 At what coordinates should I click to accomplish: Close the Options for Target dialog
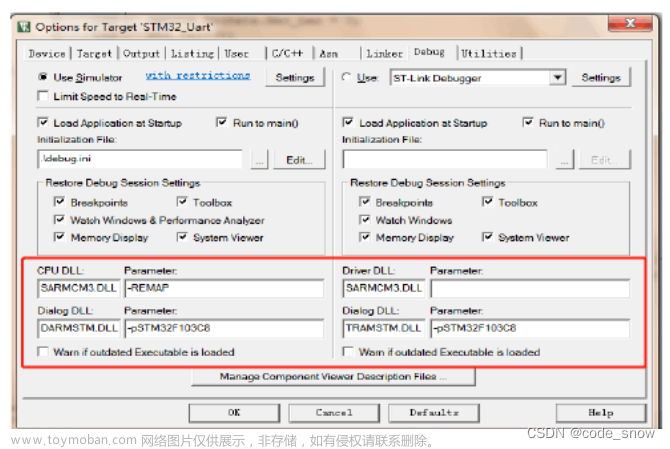630,23
